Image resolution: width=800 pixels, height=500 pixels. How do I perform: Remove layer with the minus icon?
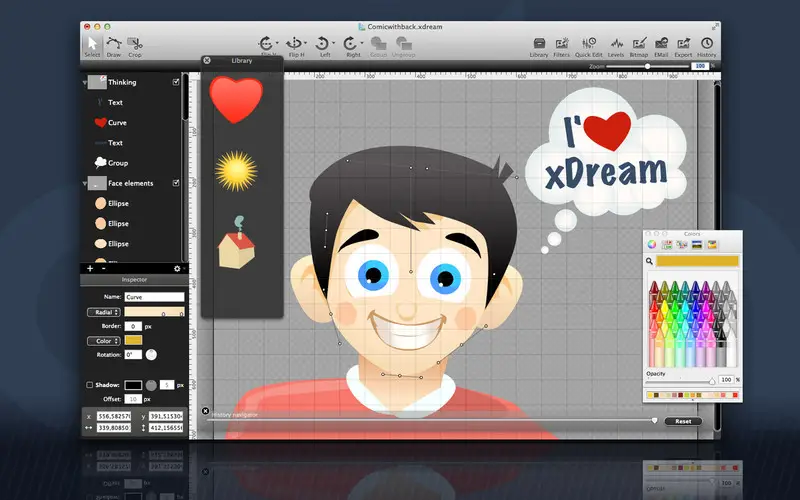coord(104,268)
